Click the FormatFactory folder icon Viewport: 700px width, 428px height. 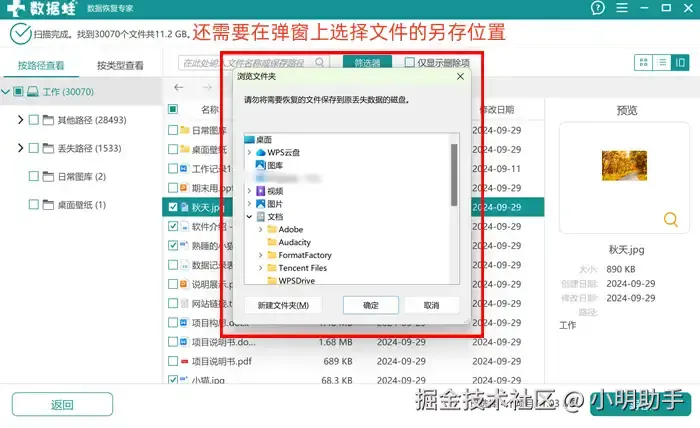tap(272, 255)
